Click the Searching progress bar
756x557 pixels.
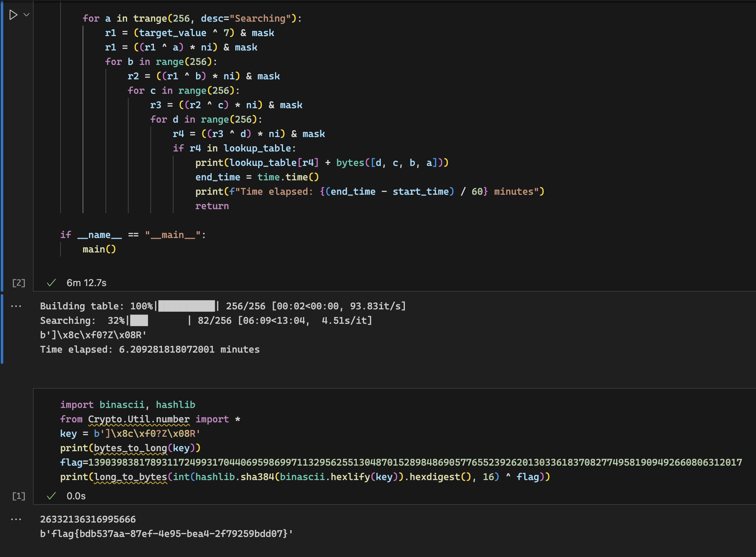click(159, 321)
